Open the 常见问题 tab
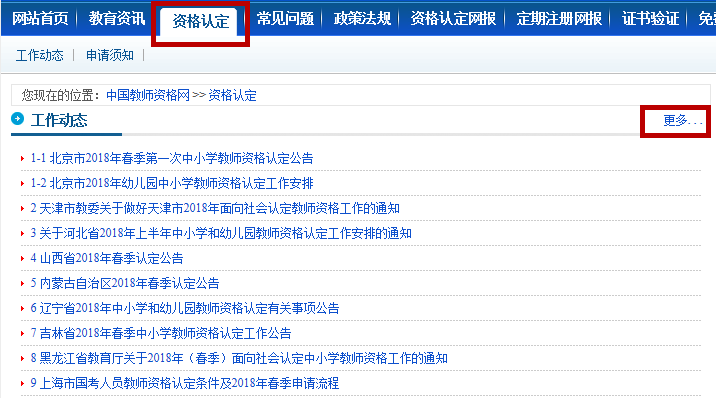The width and height of the screenshot is (716, 398). (x=285, y=18)
